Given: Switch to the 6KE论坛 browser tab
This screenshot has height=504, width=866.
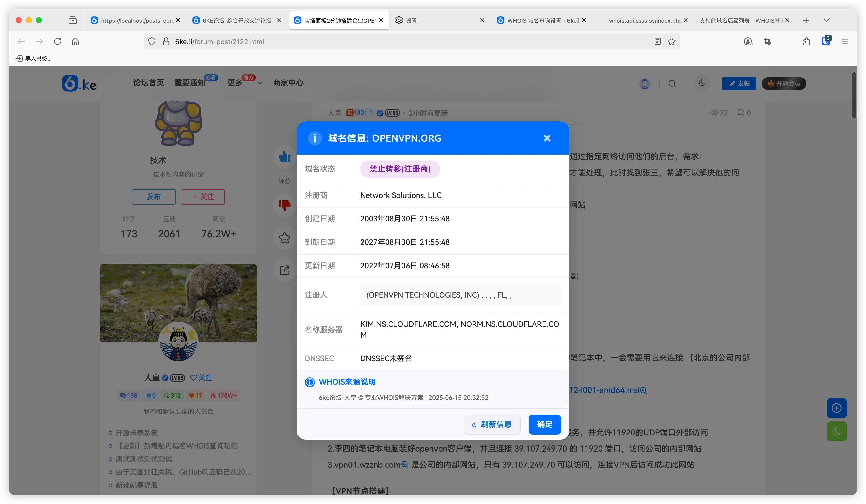Looking at the screenshot, I should coord(236,21).
